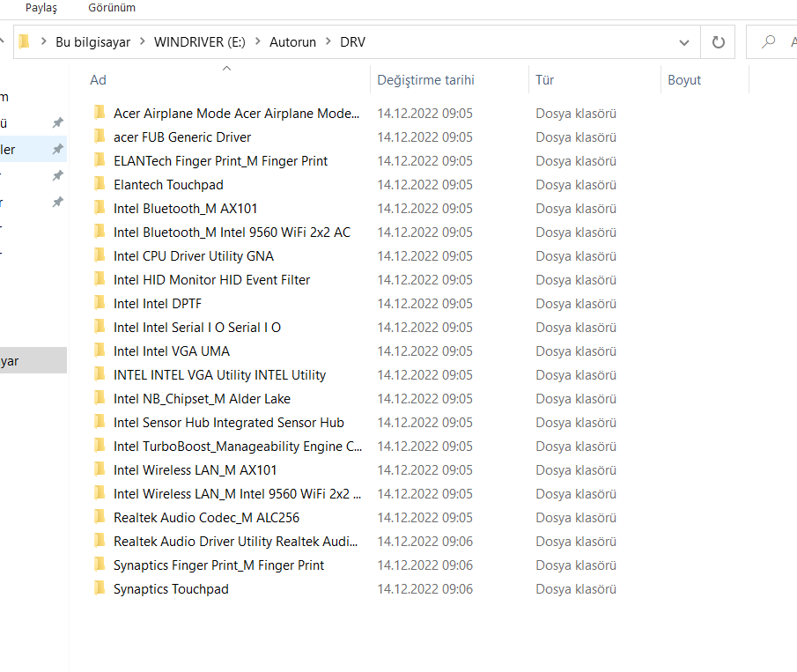Click the search magnifier icon
Viewport: 797px width, 672px height.
tap(768, 41)
